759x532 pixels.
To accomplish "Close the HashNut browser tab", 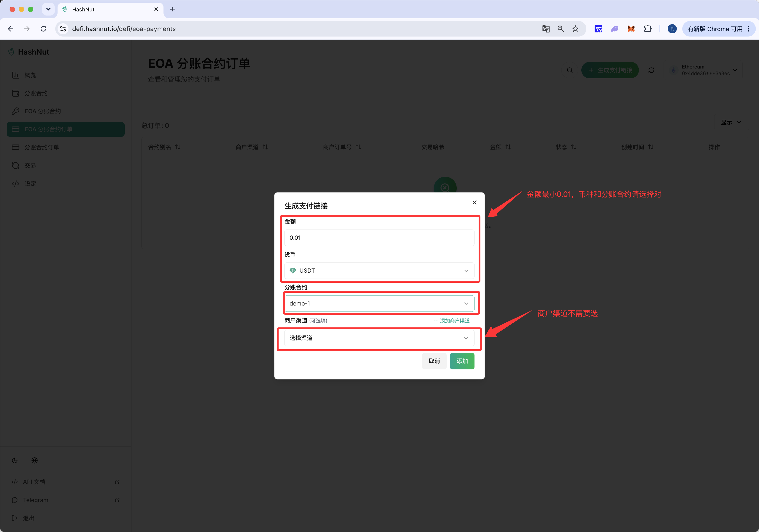I will coord(156,9).
